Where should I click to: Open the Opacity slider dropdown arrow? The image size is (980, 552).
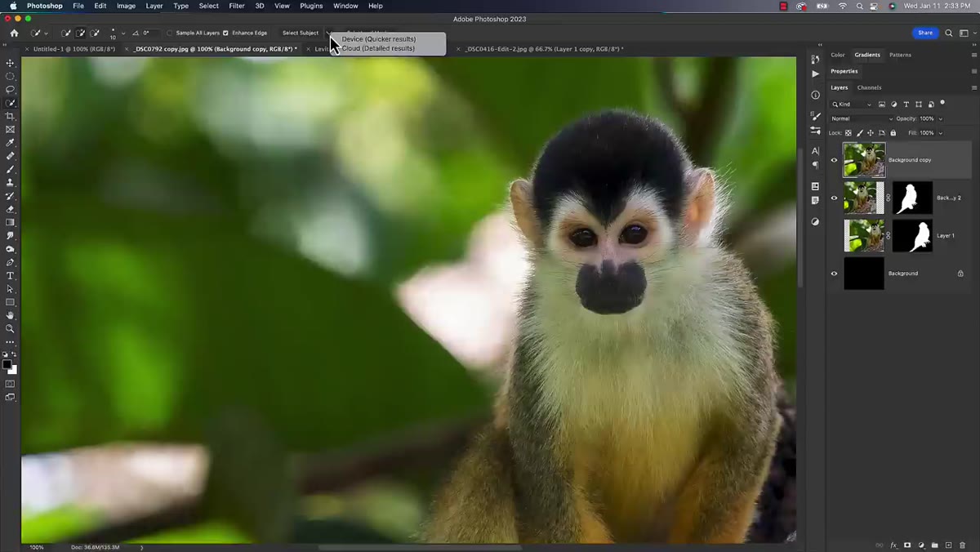941,118
